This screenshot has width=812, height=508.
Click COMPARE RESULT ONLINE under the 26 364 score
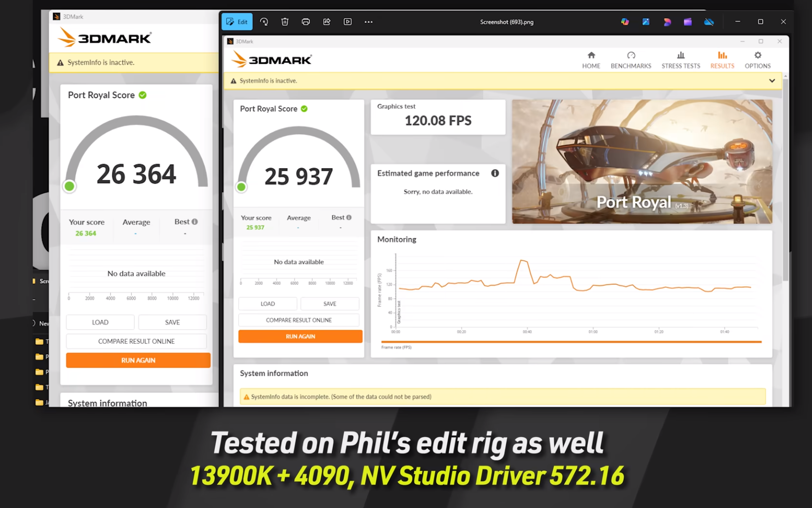point(136,341)
